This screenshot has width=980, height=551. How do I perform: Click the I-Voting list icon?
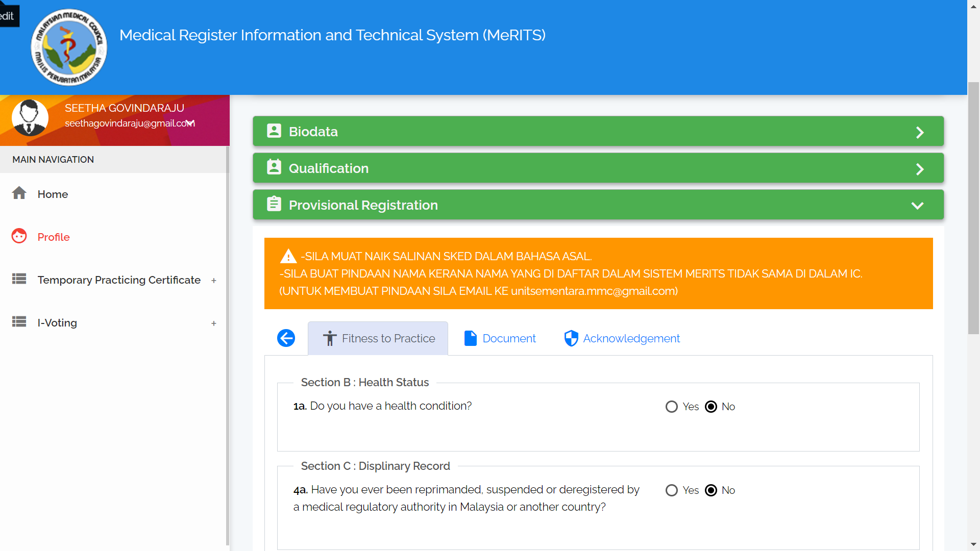click(19, 322)
